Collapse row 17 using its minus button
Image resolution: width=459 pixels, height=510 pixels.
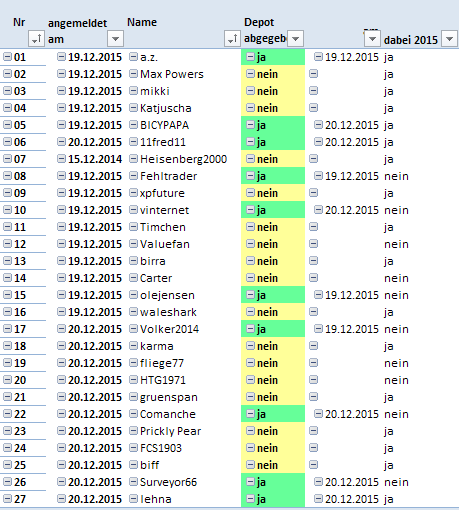point(7,329)
